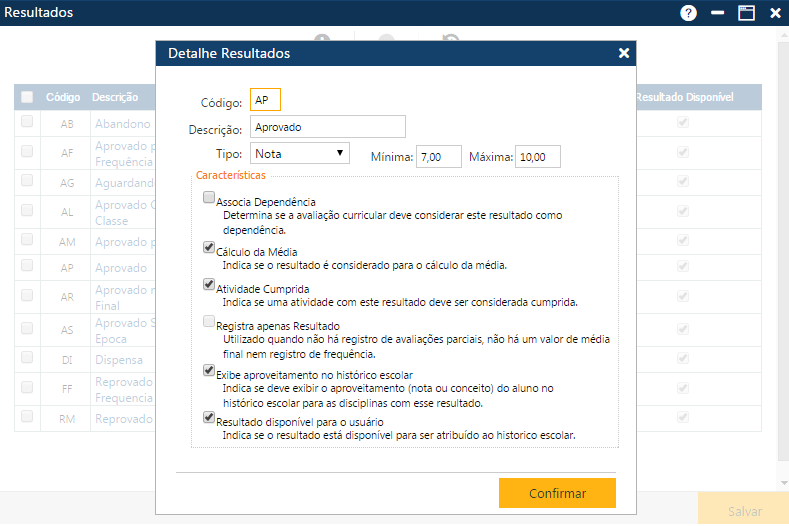Close the Resultados window

point(775,13)
